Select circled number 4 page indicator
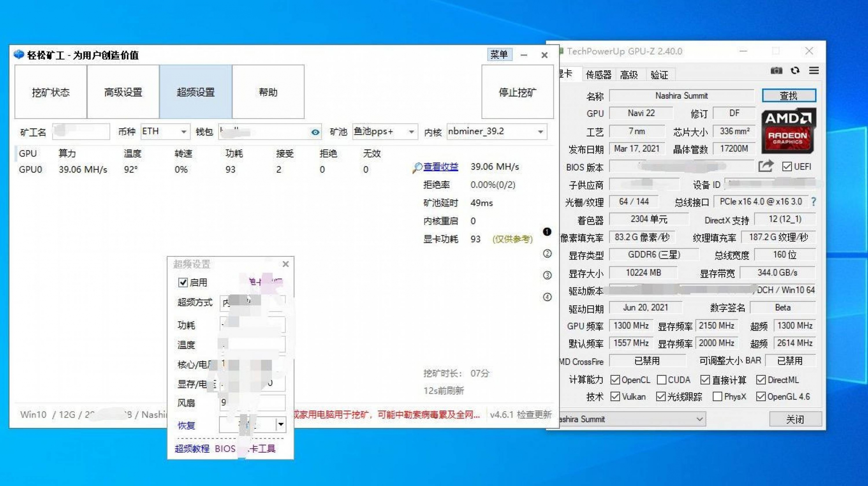868x486 pixels. [x=547, y=297]
